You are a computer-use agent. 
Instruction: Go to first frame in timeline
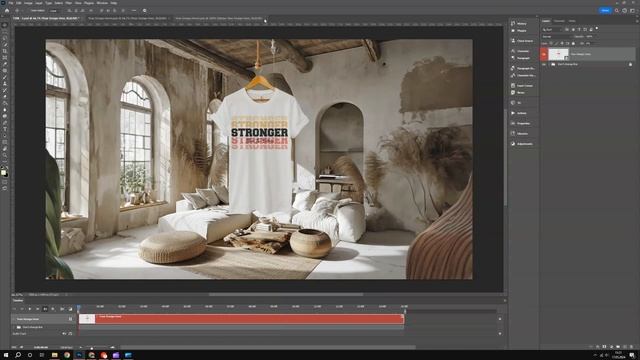click(x=14, y=309)
